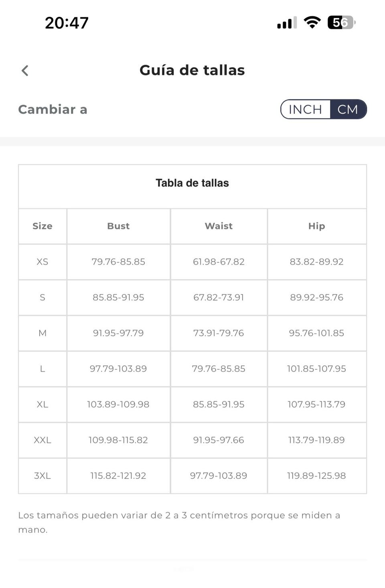Tap the 20:47 clock in status bar
Screen dimensions: 385x588
[67, 23]
